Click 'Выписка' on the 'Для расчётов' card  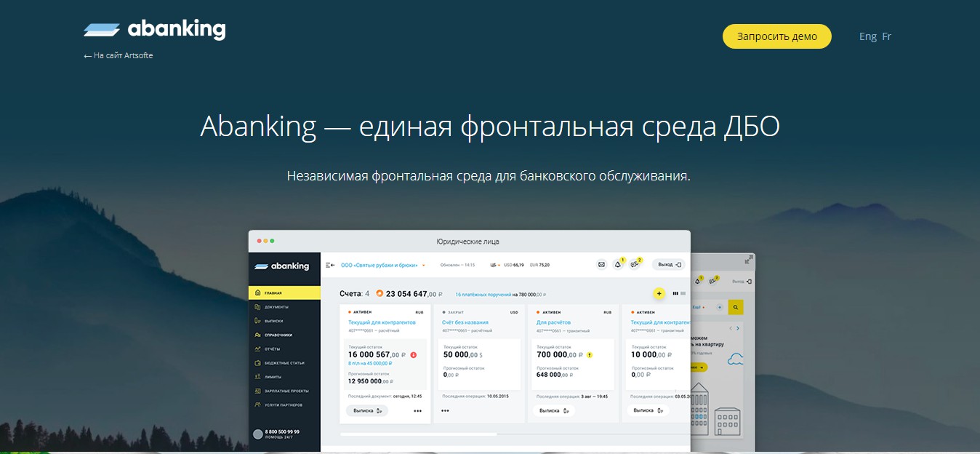(553, 410)
